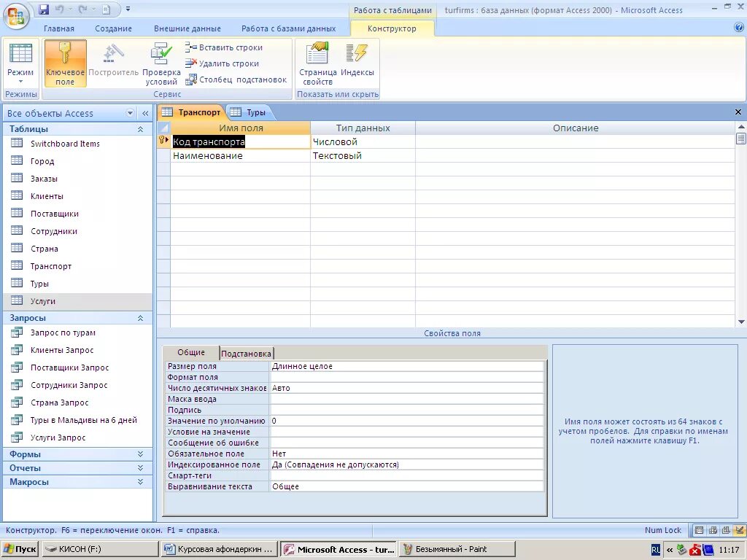The height and width of the screenshot is (560, 747).
Task: Select the Страна table
Action: pyautogui.click(x=44, y=249)
